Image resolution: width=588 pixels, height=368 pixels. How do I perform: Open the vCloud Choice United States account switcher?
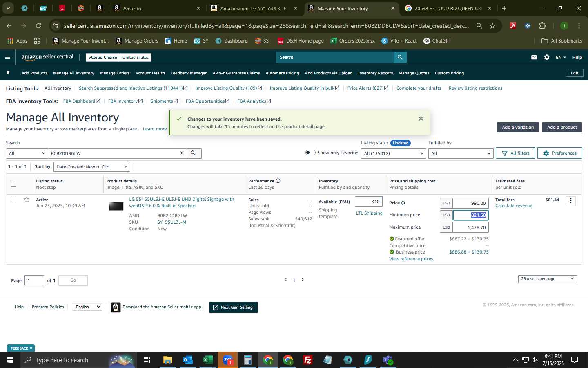tap(118, 57)
